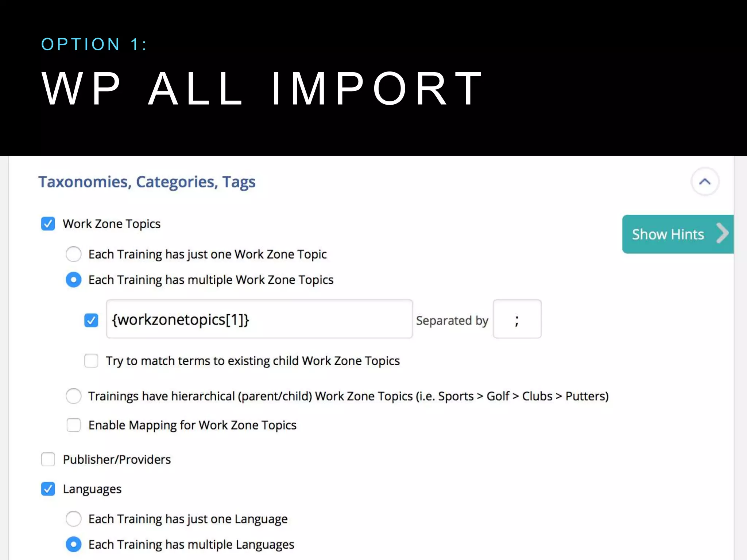
Task: Select the hierarchical Work Zone Topics radio
Action: pyautogui.click(x=73, y=396)
